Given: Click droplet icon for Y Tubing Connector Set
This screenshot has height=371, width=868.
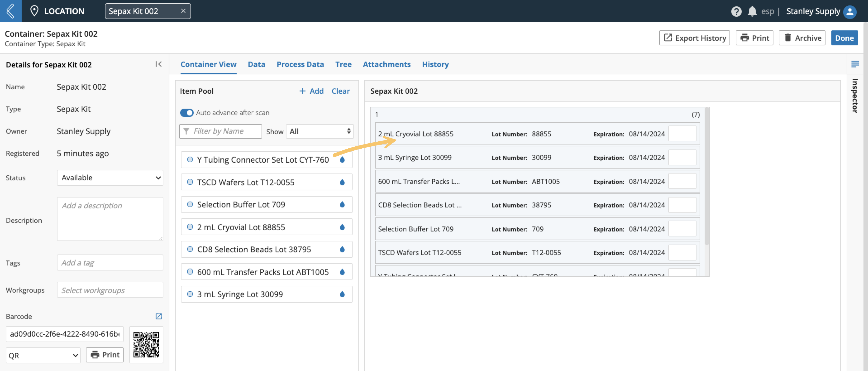Looking at the screenshot, I should pyautogui.click(x=342, y=160).
